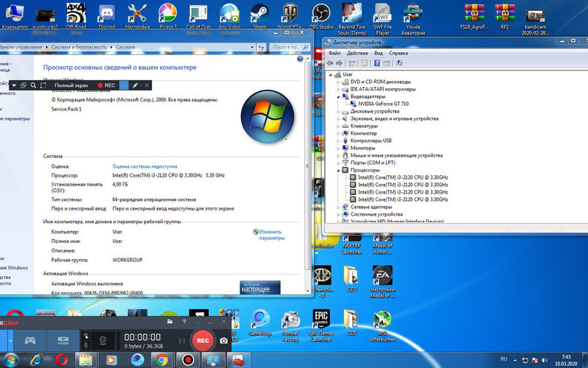Launch Internet Explorer from taskbar

[36, 360]
